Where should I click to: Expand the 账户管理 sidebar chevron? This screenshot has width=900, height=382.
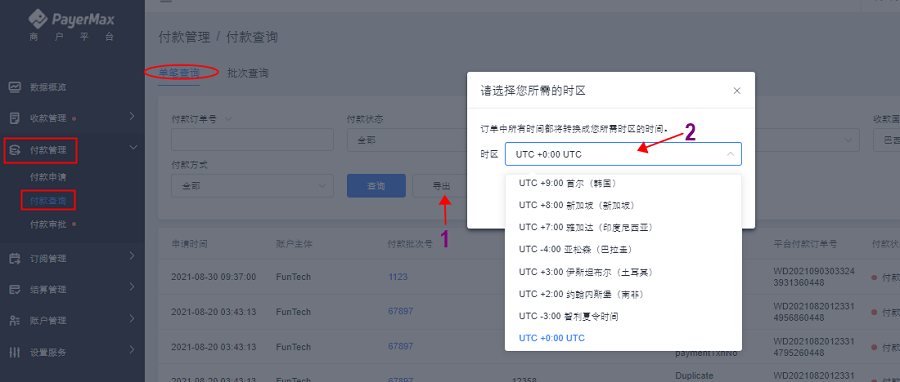(x=132, y=318)
